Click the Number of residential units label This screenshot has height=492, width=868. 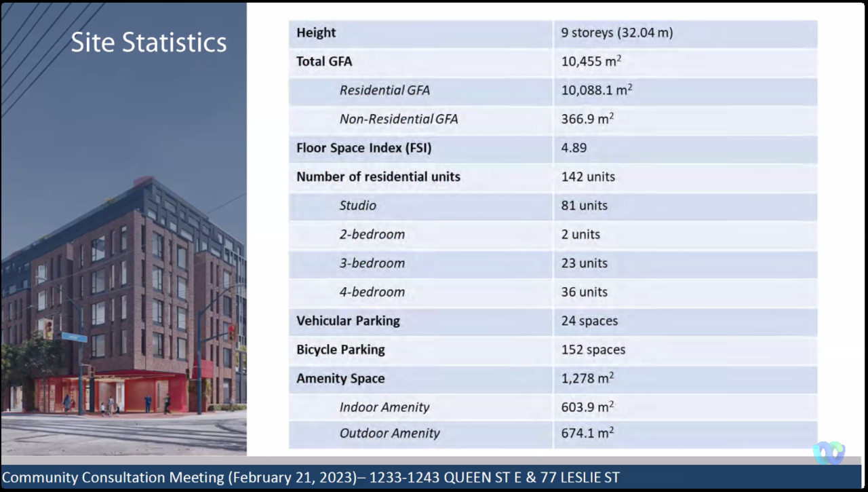coord(378,176)
